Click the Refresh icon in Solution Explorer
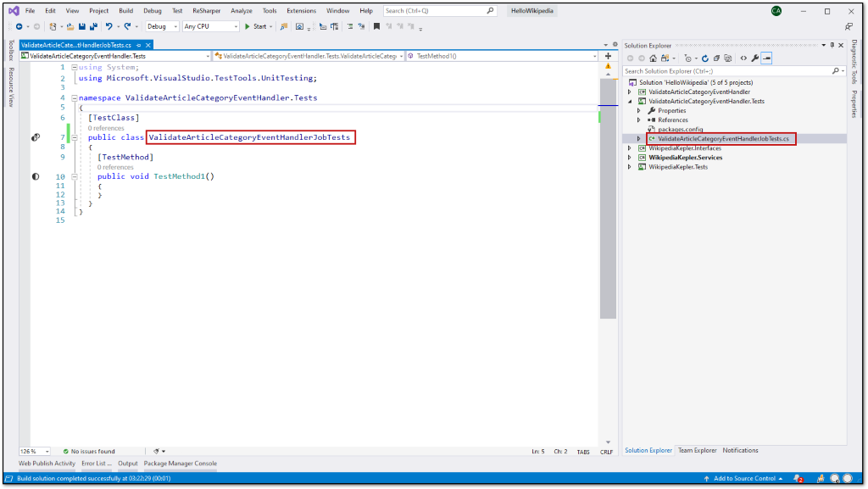868x489 pixels. click(704, 58)
